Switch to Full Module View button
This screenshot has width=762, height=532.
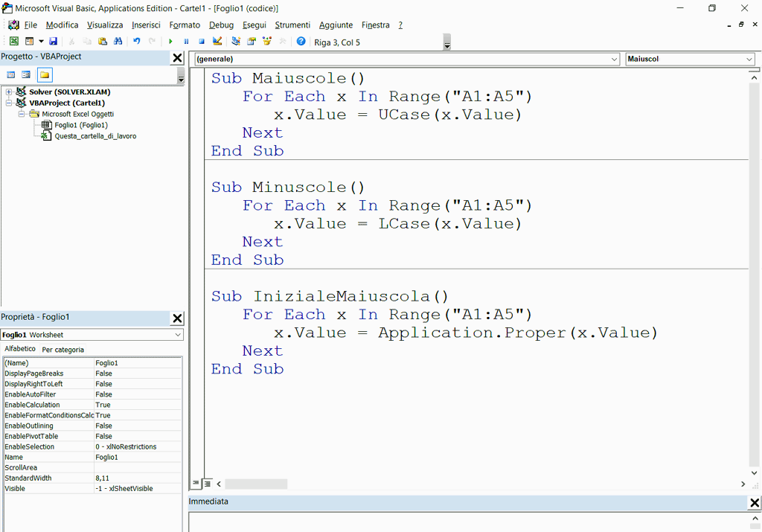click(x=208, y=484)
